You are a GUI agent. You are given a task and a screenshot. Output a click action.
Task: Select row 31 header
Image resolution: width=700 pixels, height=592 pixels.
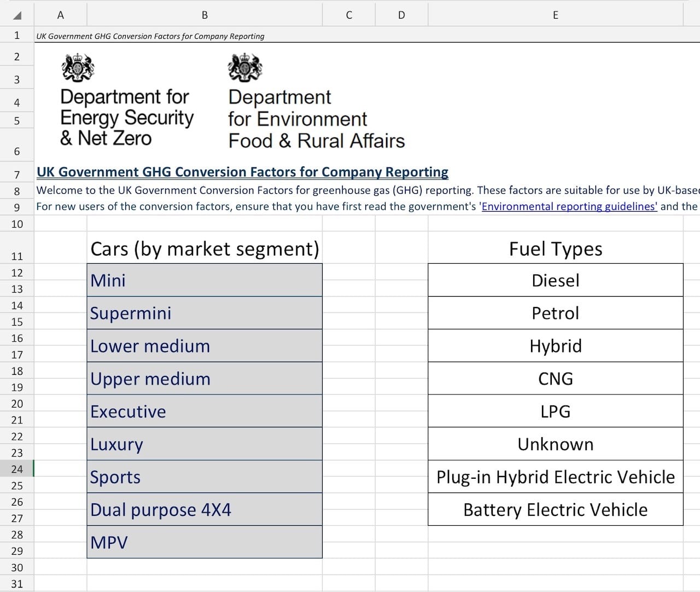[17, 583]
